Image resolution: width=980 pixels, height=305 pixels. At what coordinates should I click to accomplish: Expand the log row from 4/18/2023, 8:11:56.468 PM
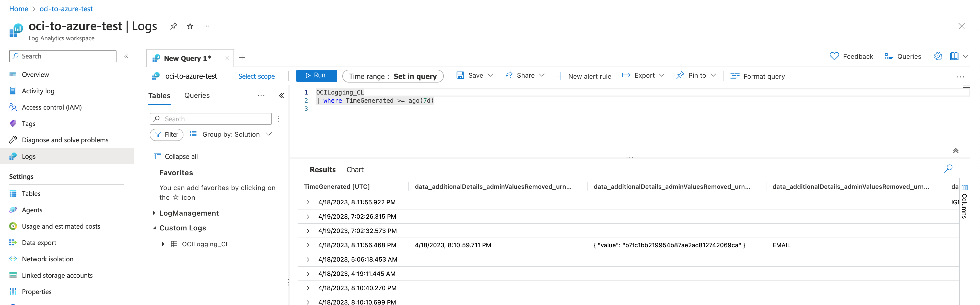point(308,245)
